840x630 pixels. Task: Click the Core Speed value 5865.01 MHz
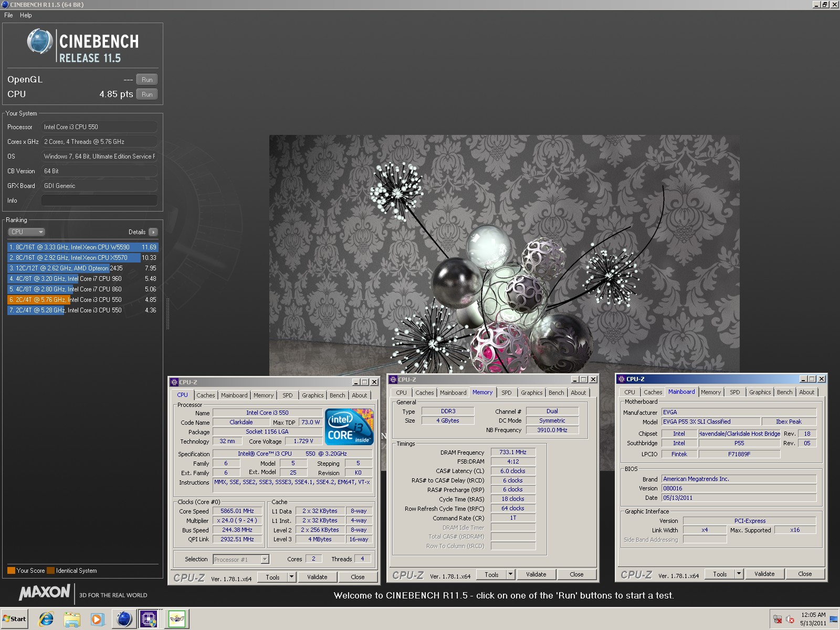click(237, 511)
